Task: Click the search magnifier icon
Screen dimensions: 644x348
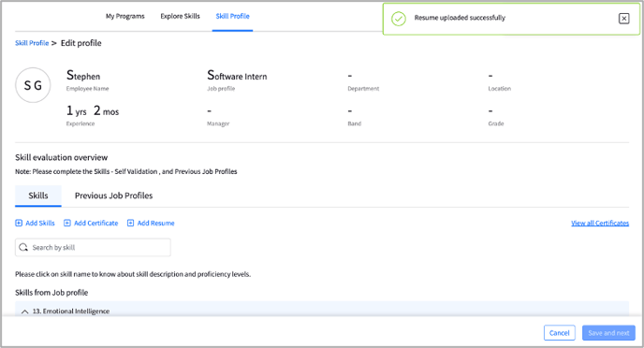Action: pyautogui.click(x=23, y=248)
